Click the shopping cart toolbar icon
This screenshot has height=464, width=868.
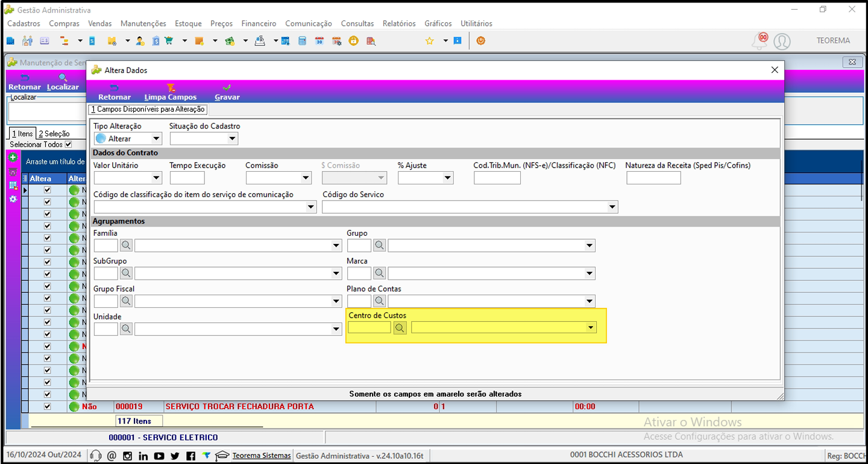(x=169, y=41)
